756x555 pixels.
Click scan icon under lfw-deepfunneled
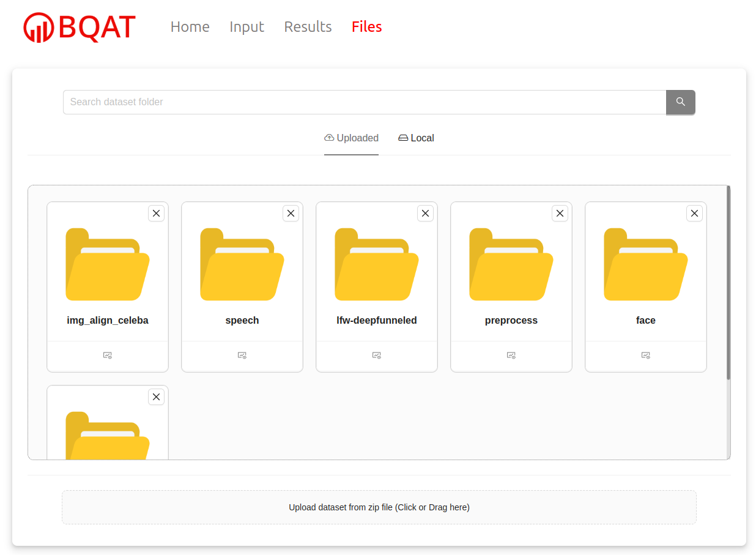377,355
